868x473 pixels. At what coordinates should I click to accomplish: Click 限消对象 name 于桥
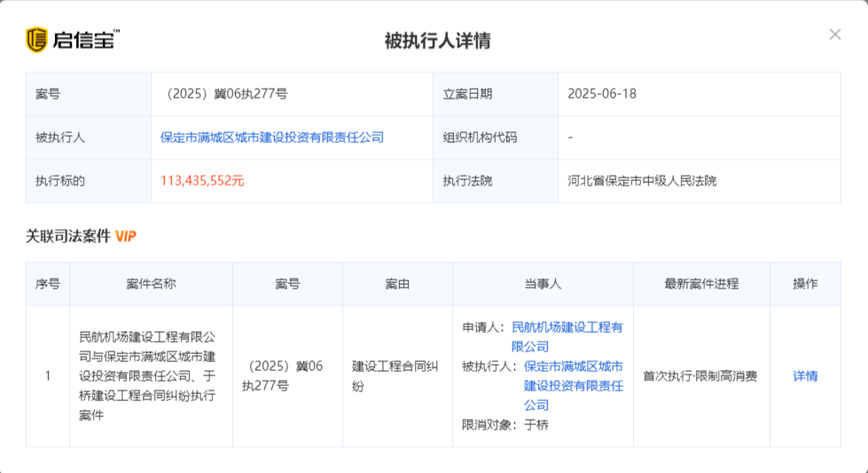[536, 425]
